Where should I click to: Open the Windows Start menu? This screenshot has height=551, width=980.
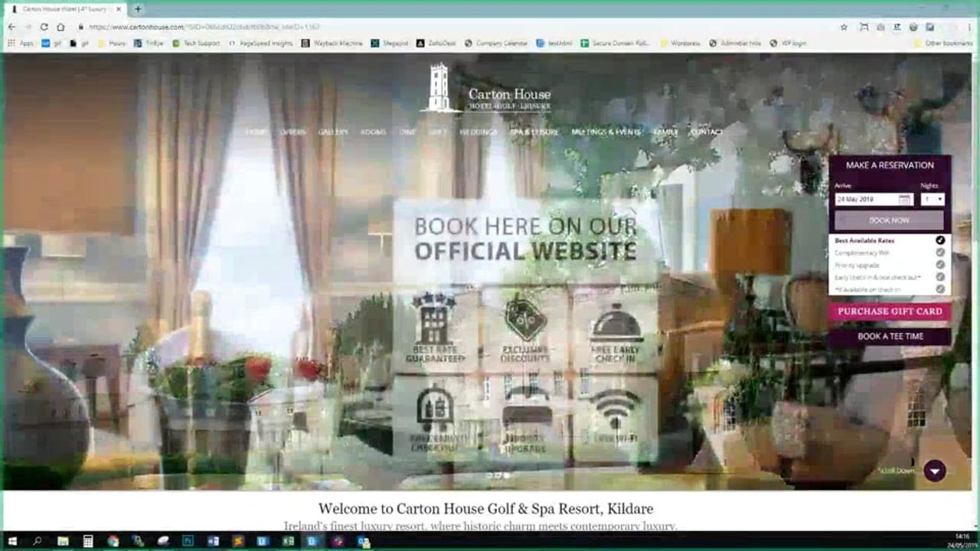11,541
